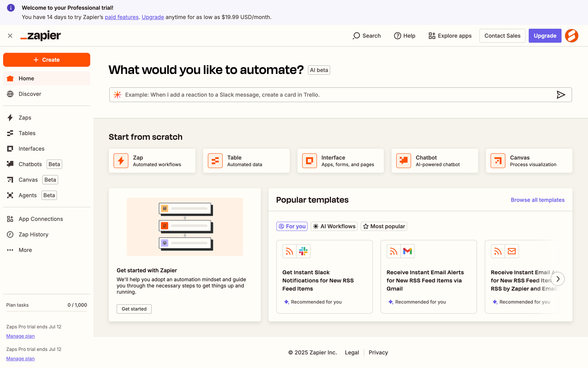The image size is (588, 368).
Task: Open Chatbots Beta in the sidebar
Action: point(47,164)
